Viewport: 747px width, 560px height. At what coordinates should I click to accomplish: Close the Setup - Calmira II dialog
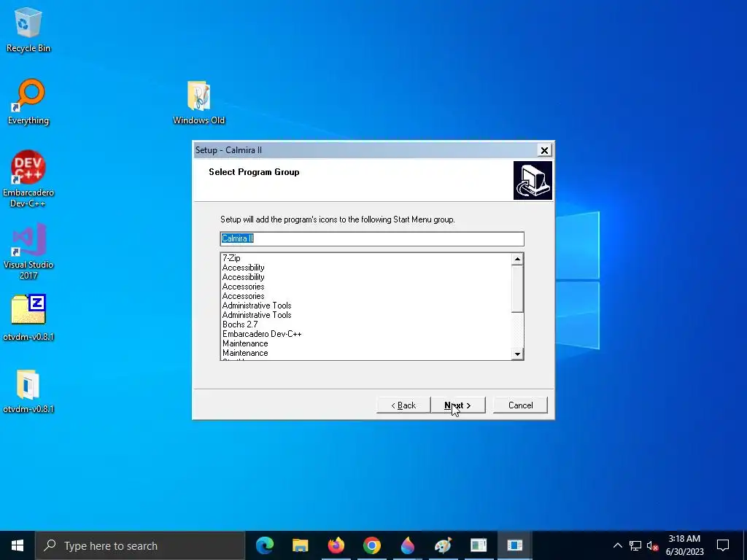coord(544,150)
